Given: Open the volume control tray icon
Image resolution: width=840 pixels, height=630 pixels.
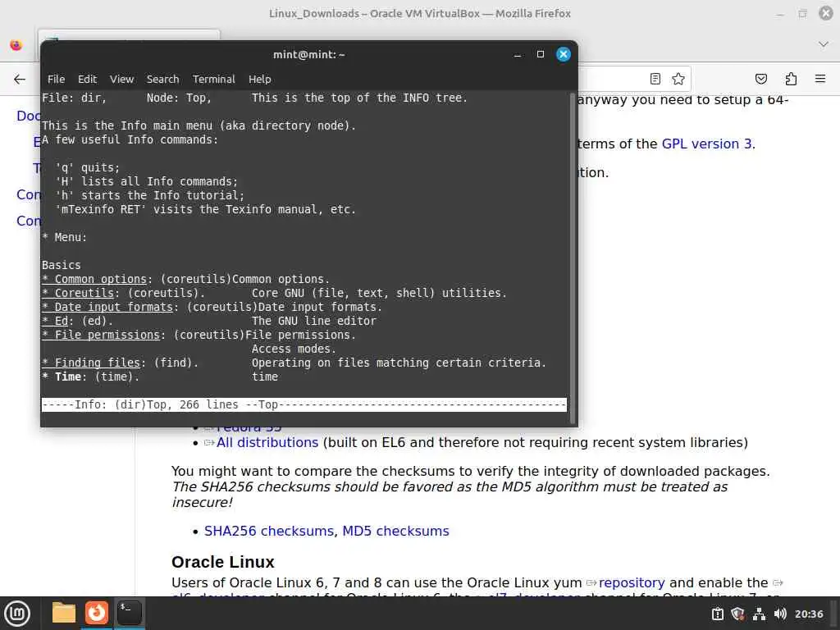Looking at the screenshot, I should click(780, 614).
